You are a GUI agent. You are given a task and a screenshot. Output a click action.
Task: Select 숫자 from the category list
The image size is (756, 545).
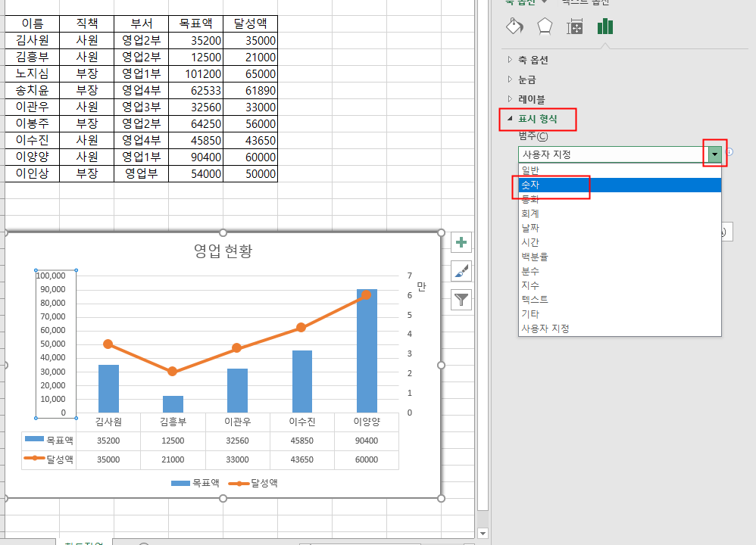click(620, 185)
